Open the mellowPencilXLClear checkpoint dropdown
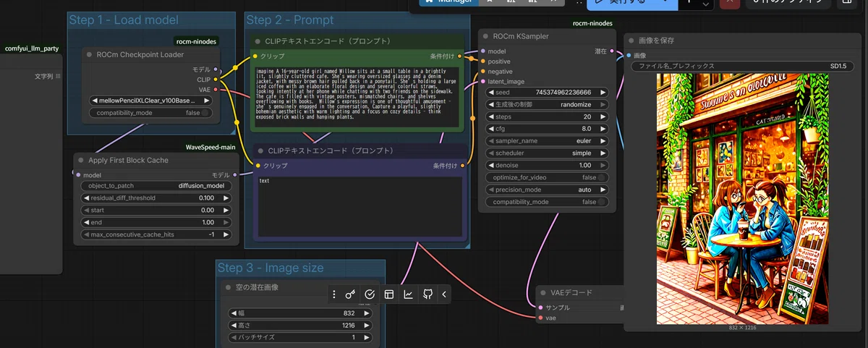Viewport: 868px width, 348px height. tap(152, 101)
